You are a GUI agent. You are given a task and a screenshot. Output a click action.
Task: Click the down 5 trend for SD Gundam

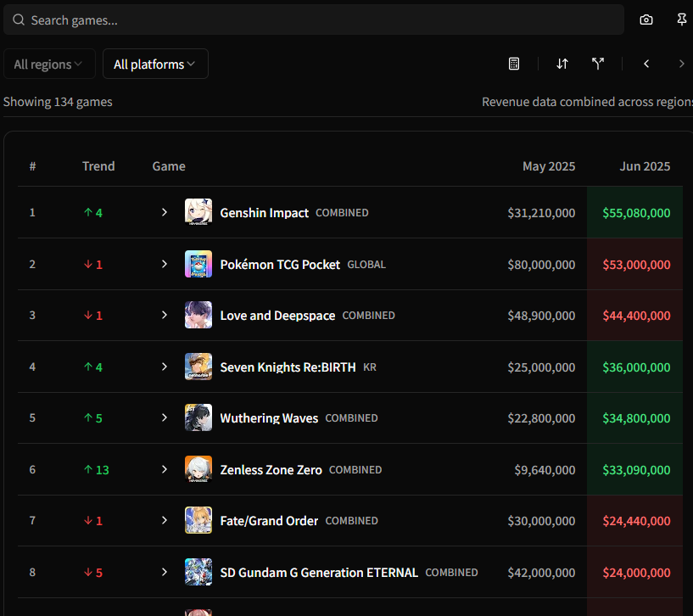93,573
